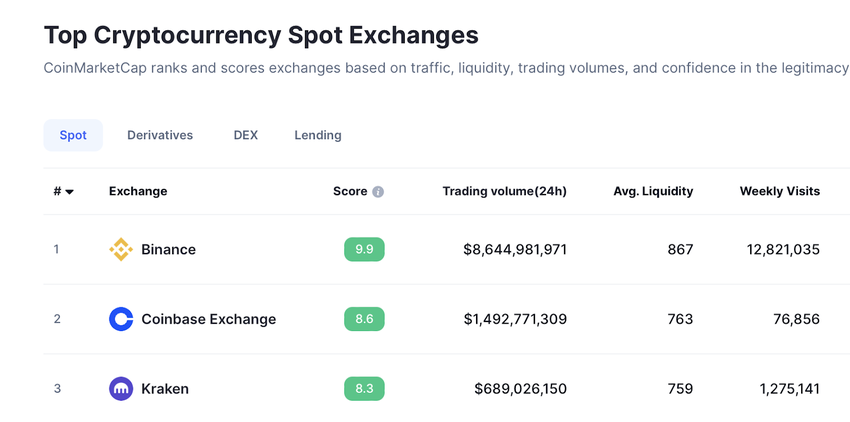Click Kraken's green 8.3 score badge
850x422 pixels.
click(364, 389)
